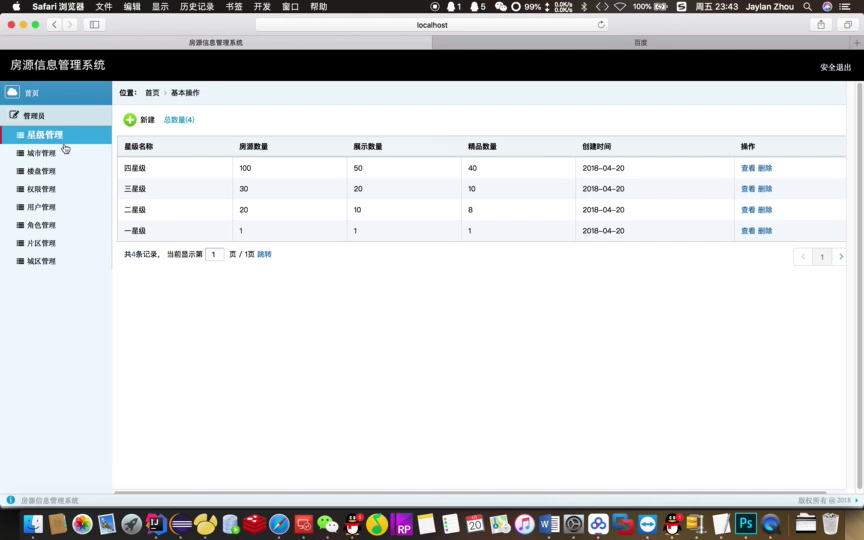This screenshot has height=540, width=864.
Task: Toggle the Safari sidebar button
Action: [94, 25]
